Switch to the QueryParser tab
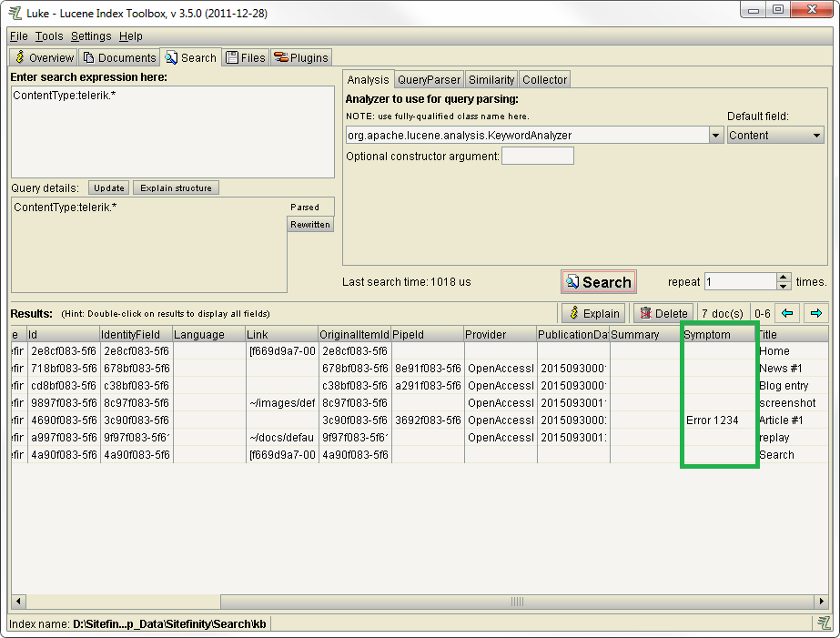840x638 pixels. (430, 80)
